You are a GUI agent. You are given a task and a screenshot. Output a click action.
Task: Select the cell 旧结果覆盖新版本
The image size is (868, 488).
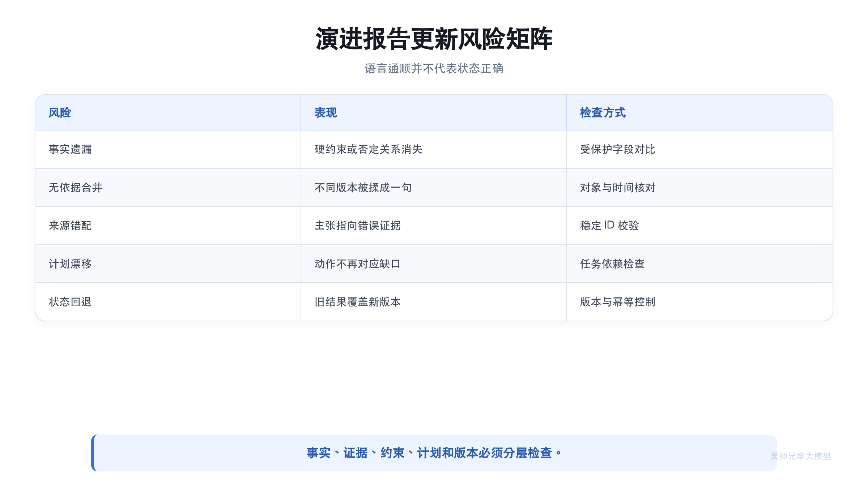tap(434, 302)
